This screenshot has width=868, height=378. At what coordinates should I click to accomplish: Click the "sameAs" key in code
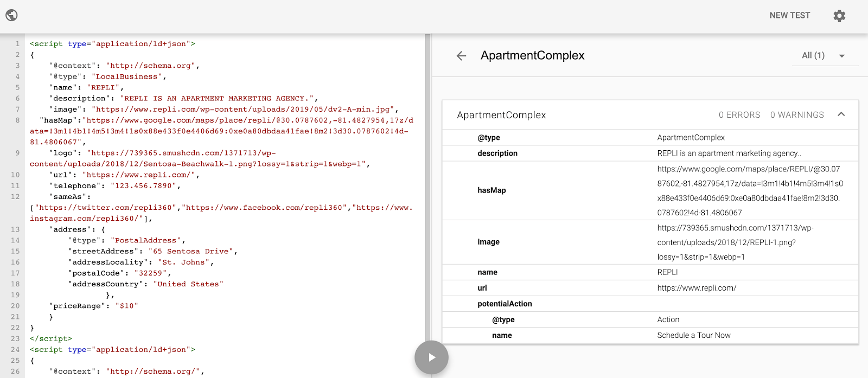pos(68,196)
